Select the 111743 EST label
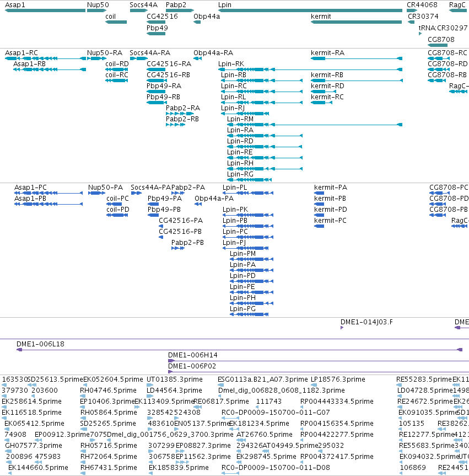 click(x=269, y=402)
